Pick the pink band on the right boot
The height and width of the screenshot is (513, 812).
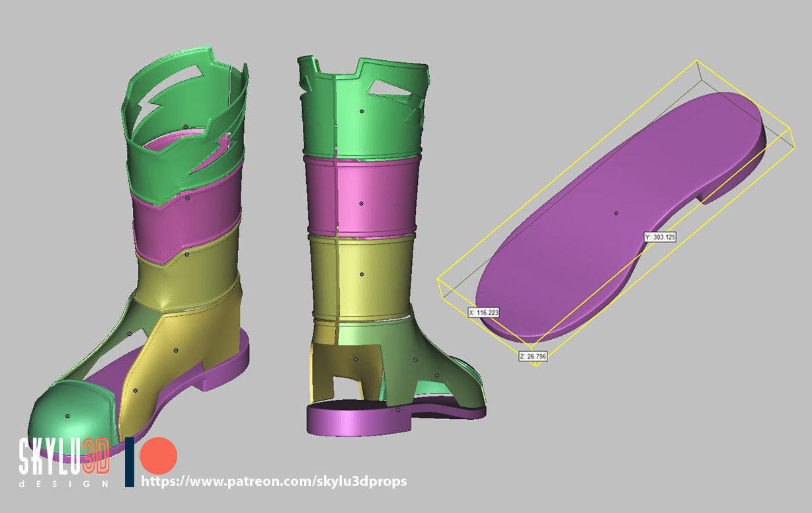tap(361, 196)
